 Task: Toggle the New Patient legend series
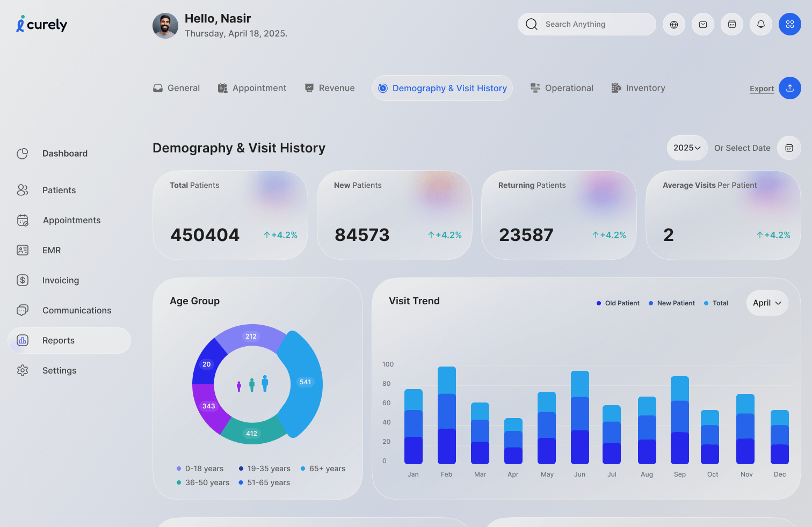coord(672,303)
